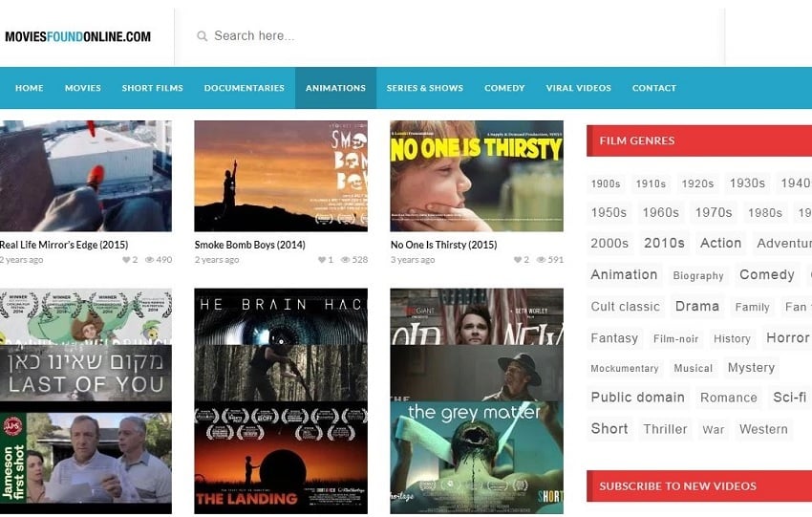Viewport: 812px width, 517px height.
Task: Click heart icon under No One Is Thirsty
Action: (x=517, y=260)
